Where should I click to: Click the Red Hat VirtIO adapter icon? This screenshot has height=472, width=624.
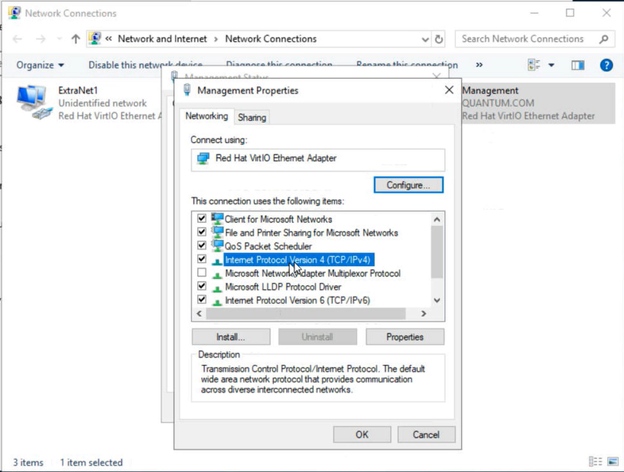[203, 158]
